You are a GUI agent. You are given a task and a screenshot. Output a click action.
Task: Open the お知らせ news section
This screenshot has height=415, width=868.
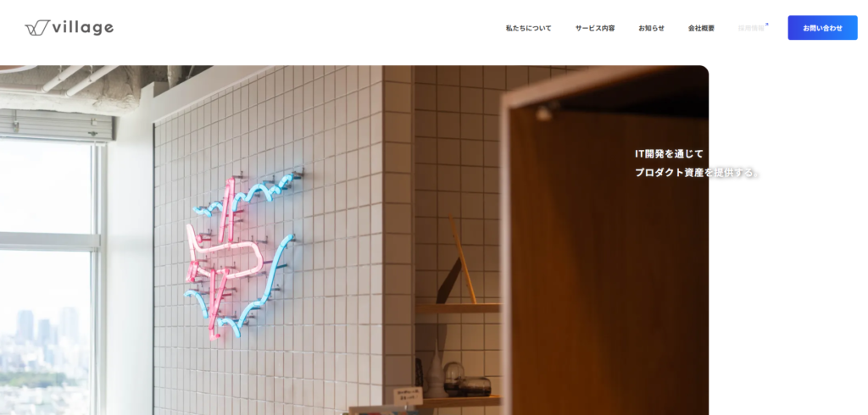tap(651, 28)
